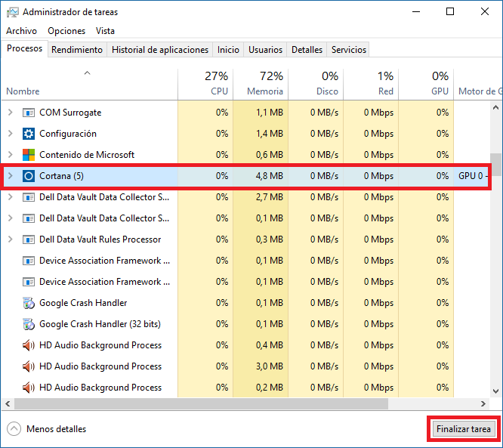
Task: Minimize the Administrador de tareas window
Action: click(416, 12)
